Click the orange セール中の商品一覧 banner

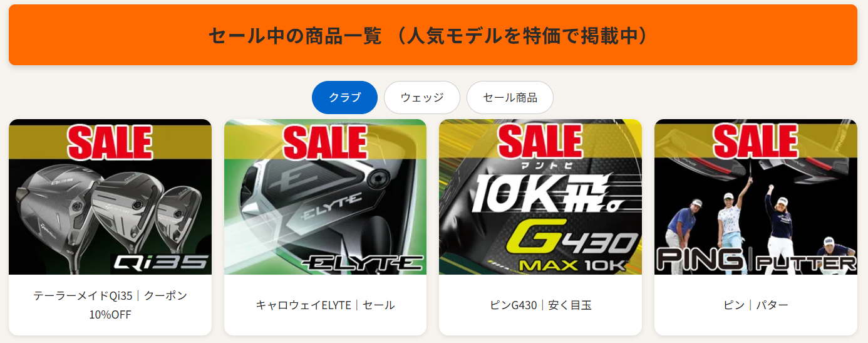(x=433, y=35)
